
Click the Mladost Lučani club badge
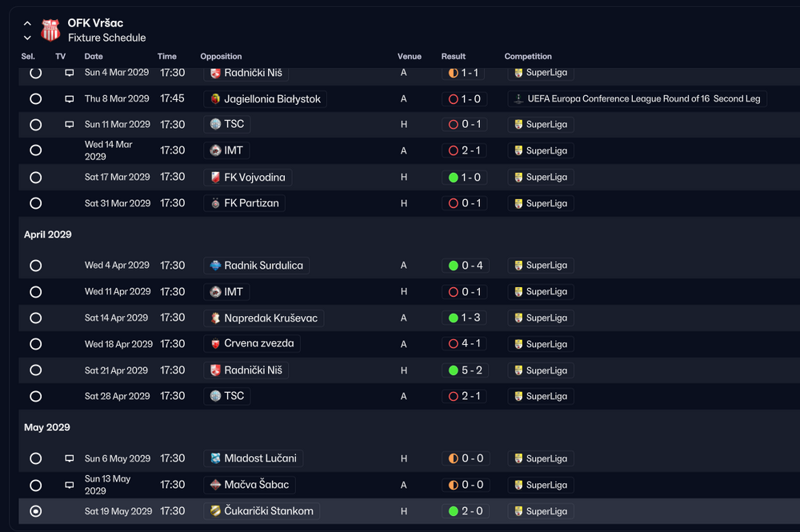(x=215, y=458)
